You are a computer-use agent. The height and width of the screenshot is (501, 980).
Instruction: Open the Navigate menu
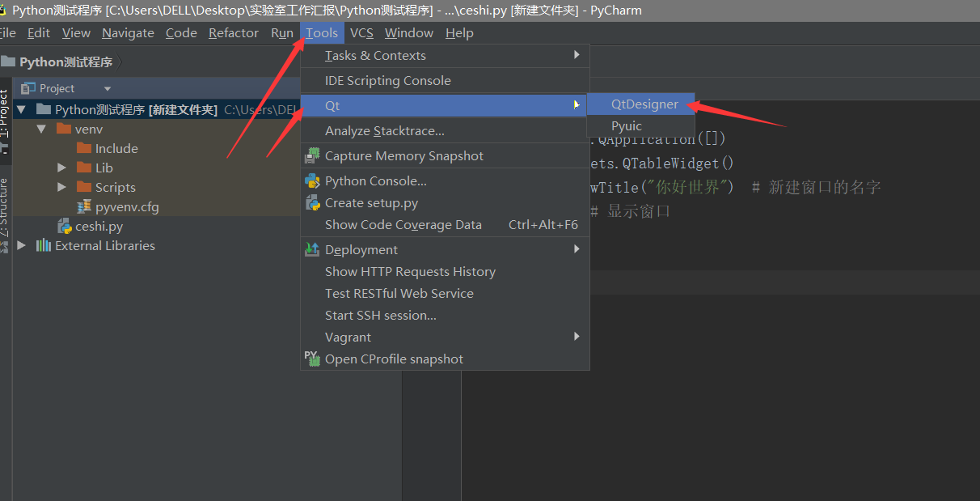(128, 33)
